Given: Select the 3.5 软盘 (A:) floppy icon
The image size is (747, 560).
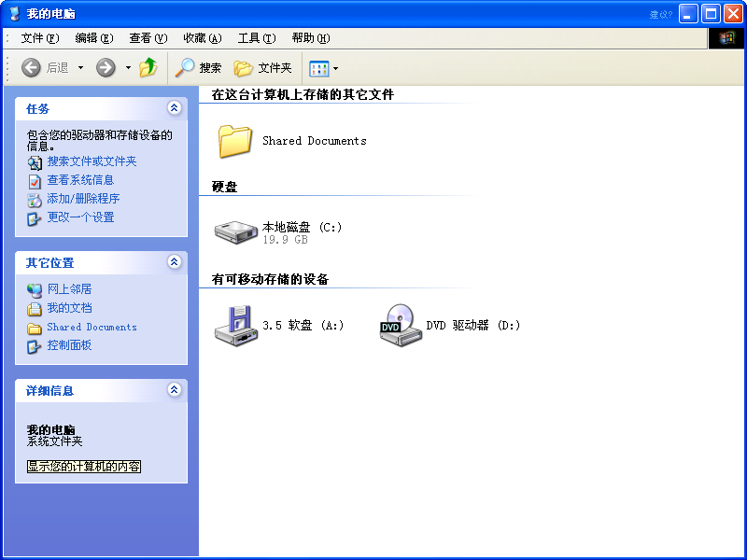Looking at the screenshot, I should click(x=236, y=326).
